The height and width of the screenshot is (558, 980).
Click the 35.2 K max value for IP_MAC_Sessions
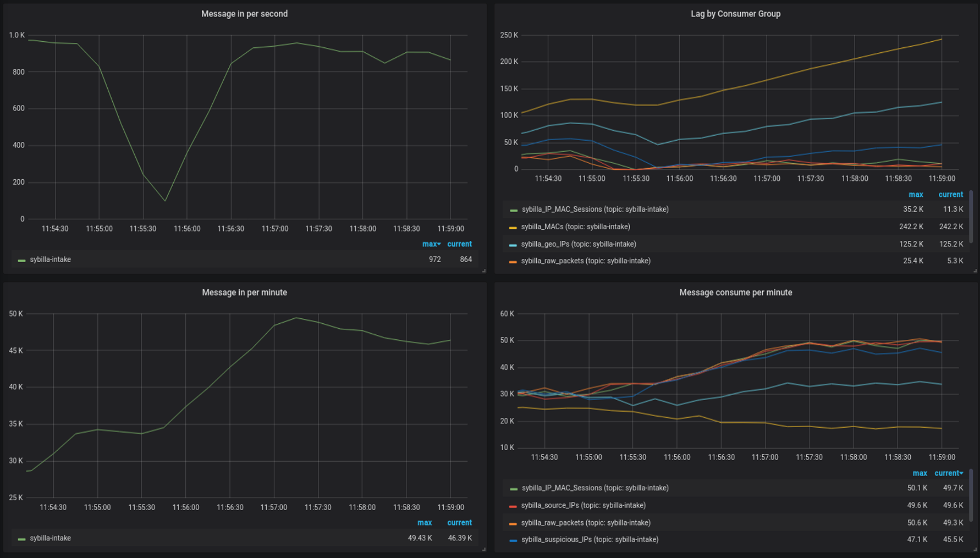point(913,209)
